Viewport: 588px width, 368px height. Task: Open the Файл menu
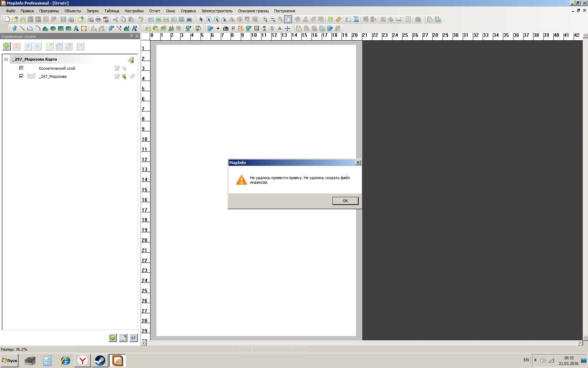[10, 11]
